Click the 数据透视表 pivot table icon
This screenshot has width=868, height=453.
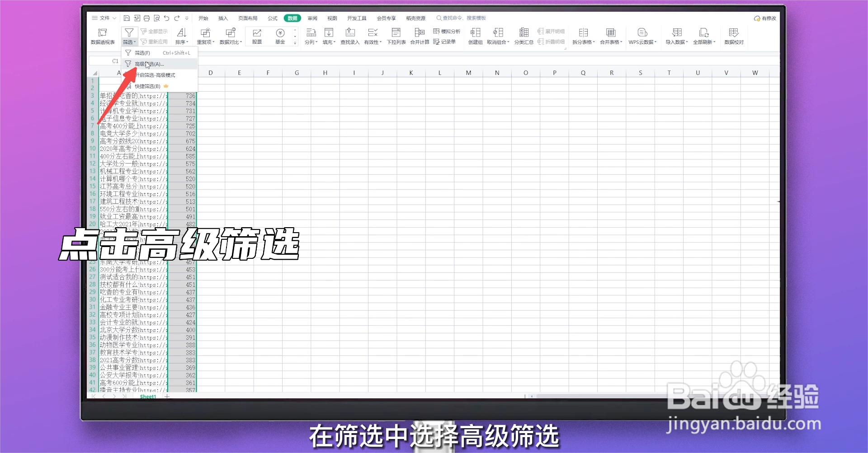click(103, 33)
